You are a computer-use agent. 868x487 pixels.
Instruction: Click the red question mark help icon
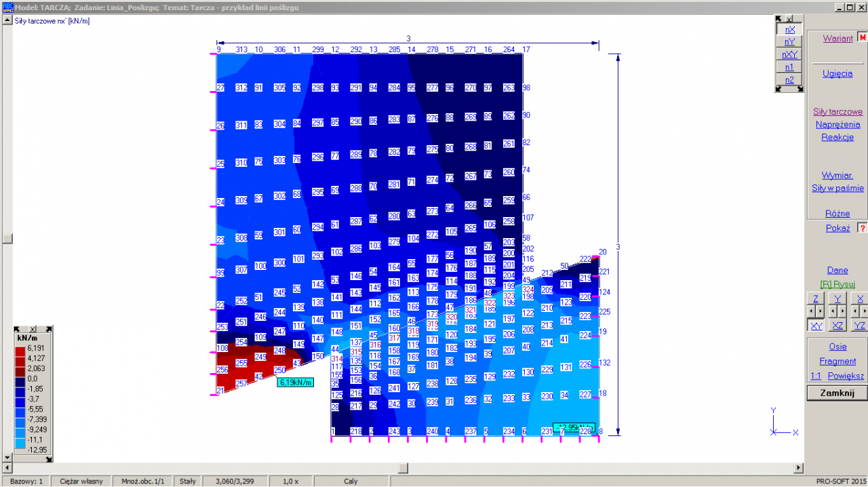click(862, 228)
